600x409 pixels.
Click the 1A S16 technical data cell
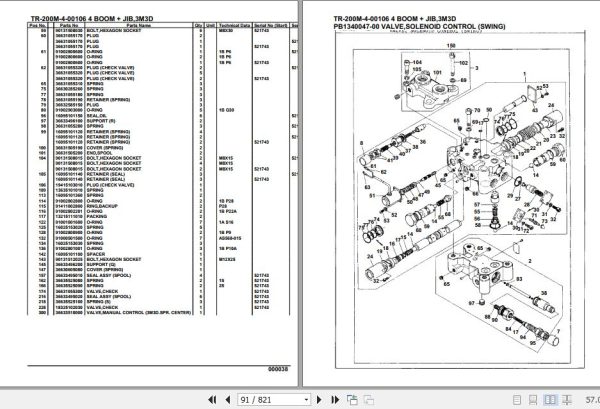[226, 222]
